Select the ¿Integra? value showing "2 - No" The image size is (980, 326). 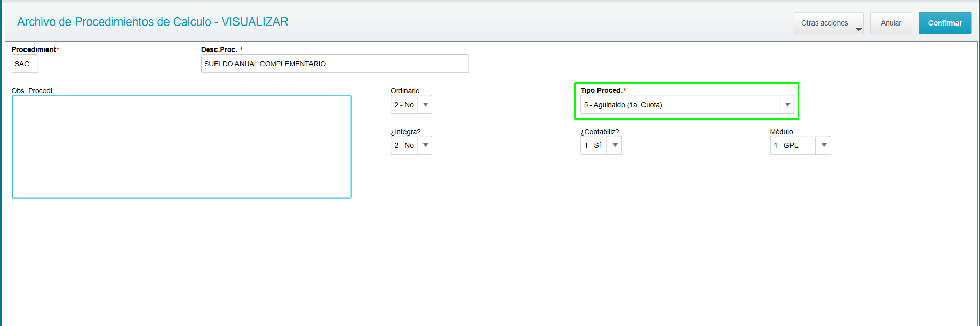[x=404, y=145]
